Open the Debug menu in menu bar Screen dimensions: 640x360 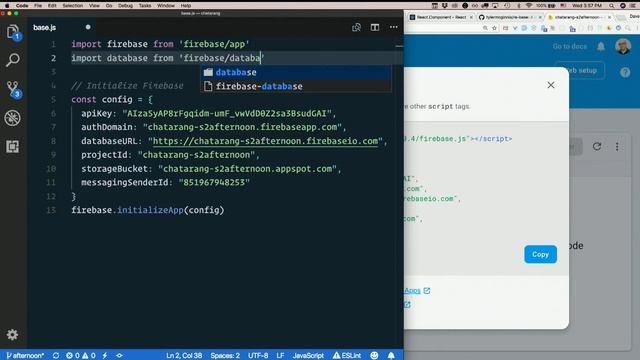[x=125, y=6]
